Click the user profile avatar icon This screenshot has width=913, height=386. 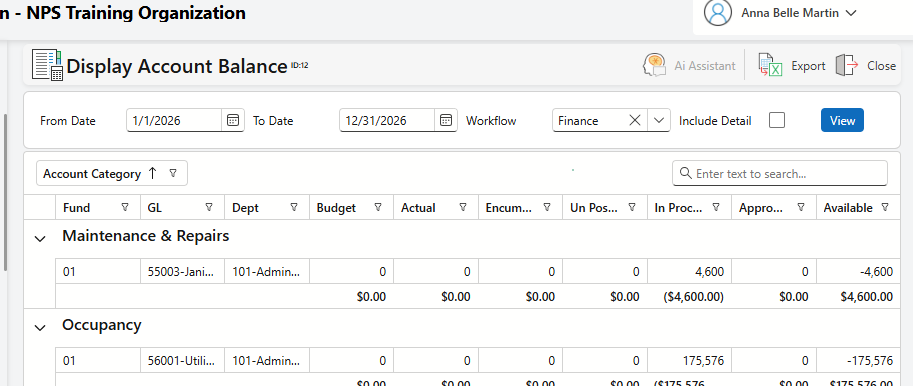coord(717,12)
